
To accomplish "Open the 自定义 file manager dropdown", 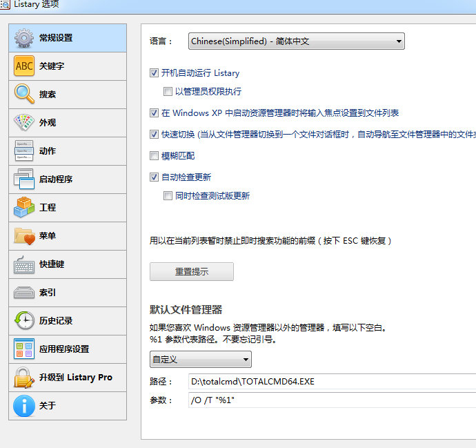I will tap(200, 360).
